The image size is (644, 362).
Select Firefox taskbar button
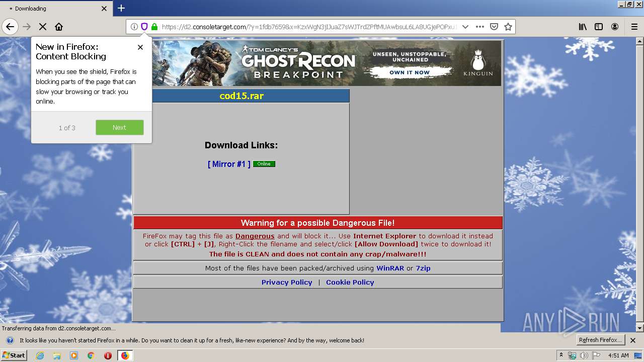125,355
